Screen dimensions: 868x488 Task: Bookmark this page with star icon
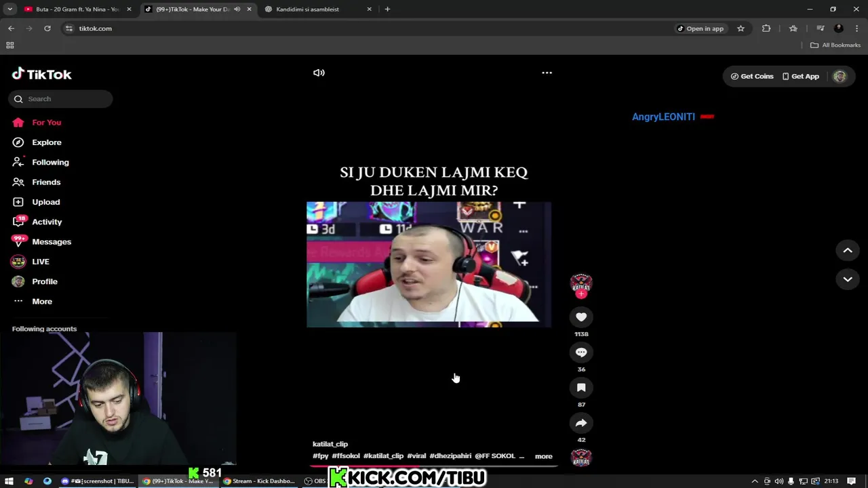point(741,28)
